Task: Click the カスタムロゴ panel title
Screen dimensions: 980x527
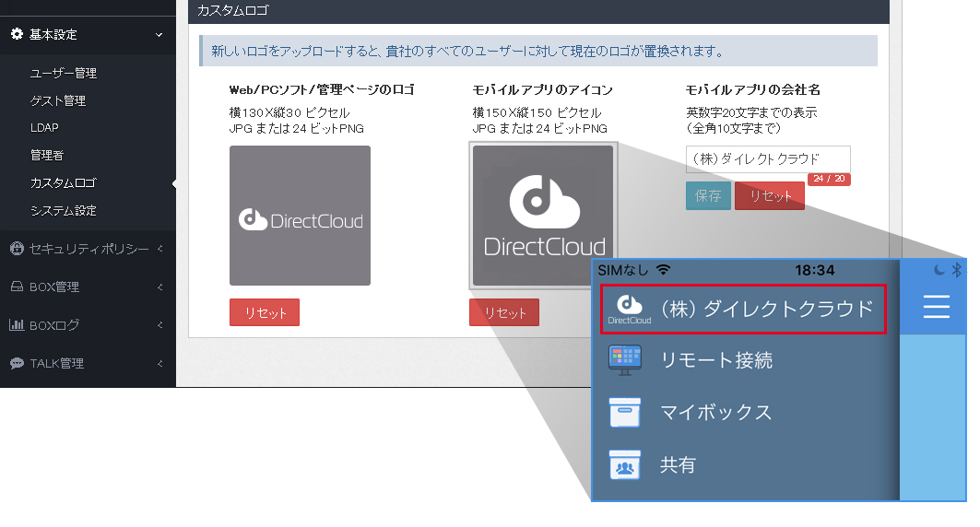Action: (x=232, y=11)
